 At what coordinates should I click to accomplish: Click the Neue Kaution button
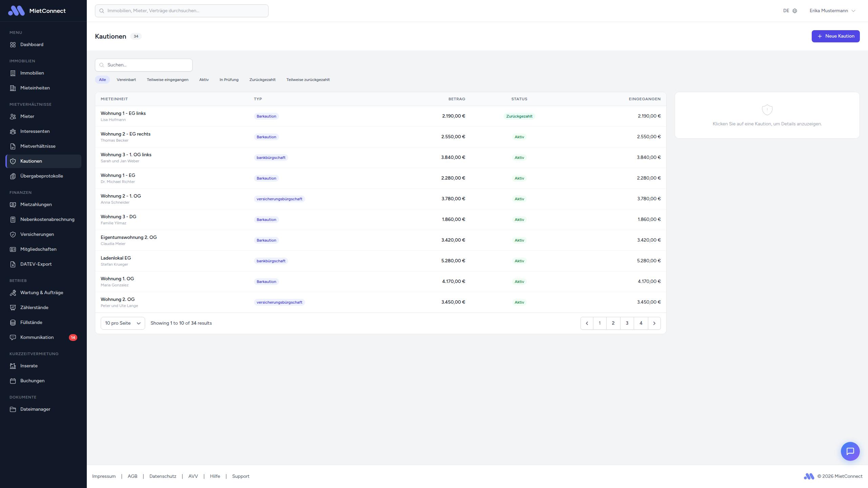[835, 36]
